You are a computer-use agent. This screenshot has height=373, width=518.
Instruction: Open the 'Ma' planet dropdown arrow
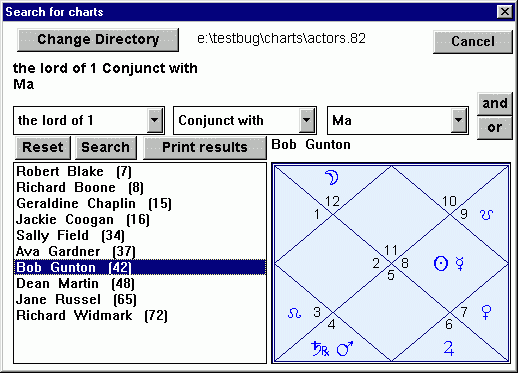click(x=459, y=120)
